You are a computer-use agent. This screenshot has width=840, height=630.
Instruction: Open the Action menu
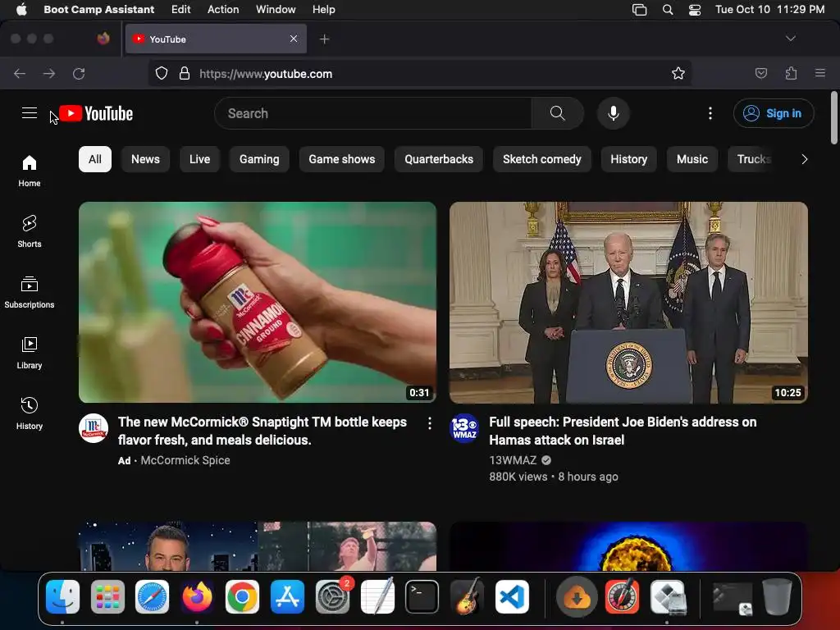[x=223, y=9]
